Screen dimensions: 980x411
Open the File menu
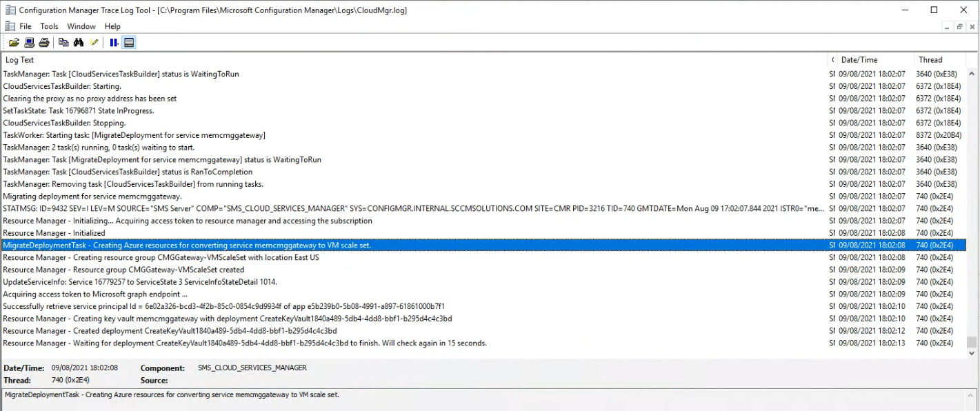pos(25,26)
